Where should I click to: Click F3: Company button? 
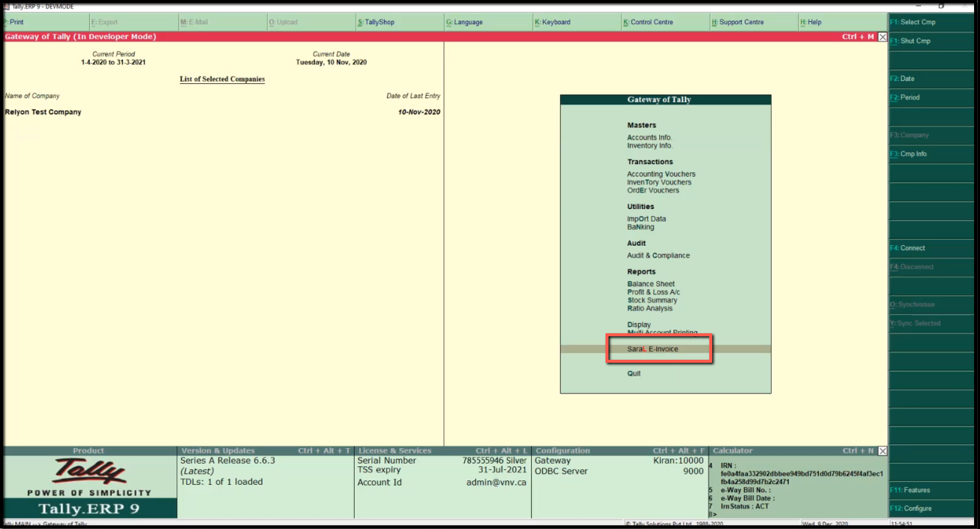[933, 135]
